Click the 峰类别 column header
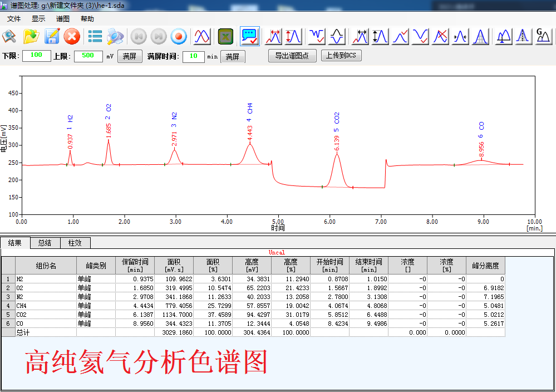This screenshot has width=556, height=392. [x=96, y=266]
